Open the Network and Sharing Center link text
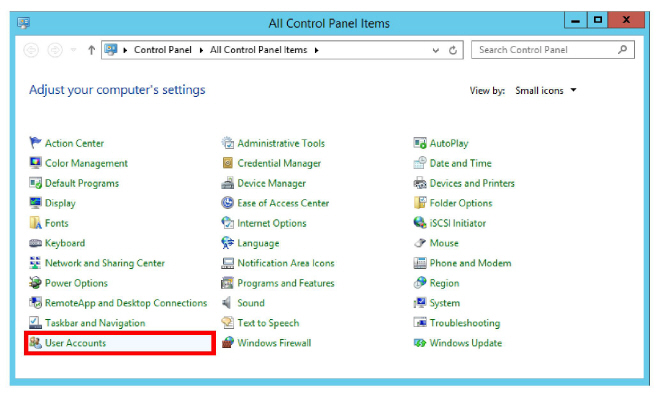Viewport: 659px width, 397px height. [105, 263]
